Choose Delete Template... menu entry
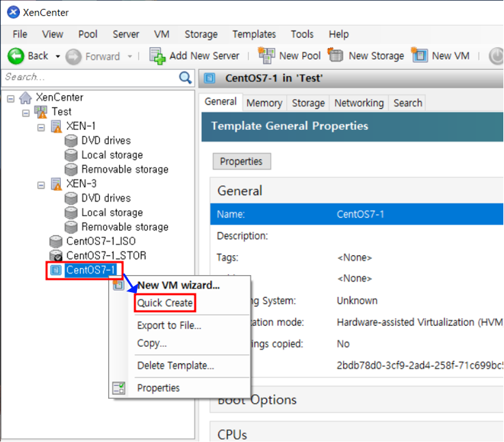504x442 pixels. click(x=175, y=365)
